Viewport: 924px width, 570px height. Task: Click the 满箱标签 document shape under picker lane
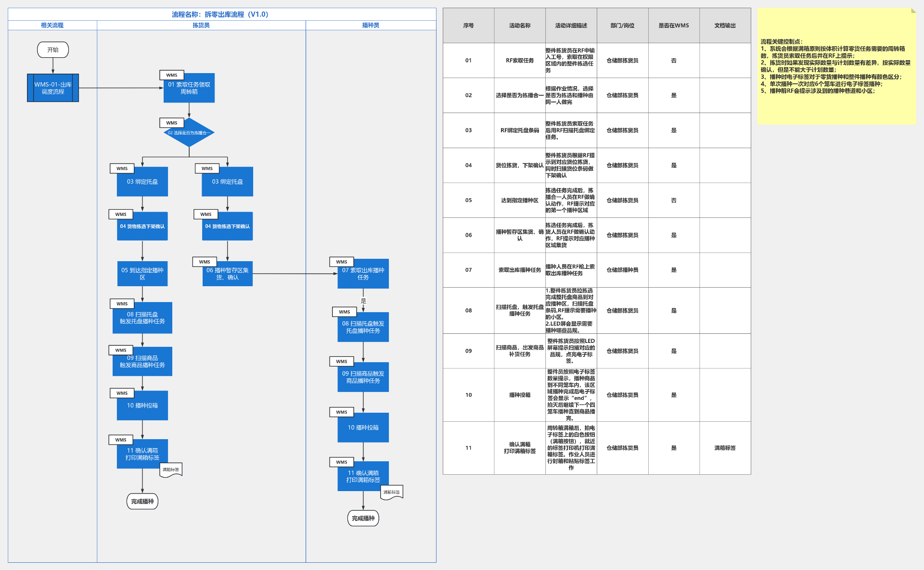171,470
